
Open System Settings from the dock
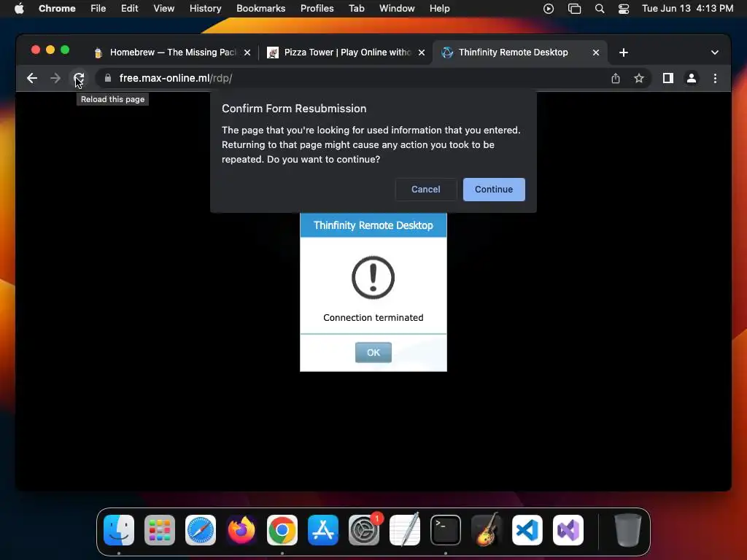[x=364, y=530]
